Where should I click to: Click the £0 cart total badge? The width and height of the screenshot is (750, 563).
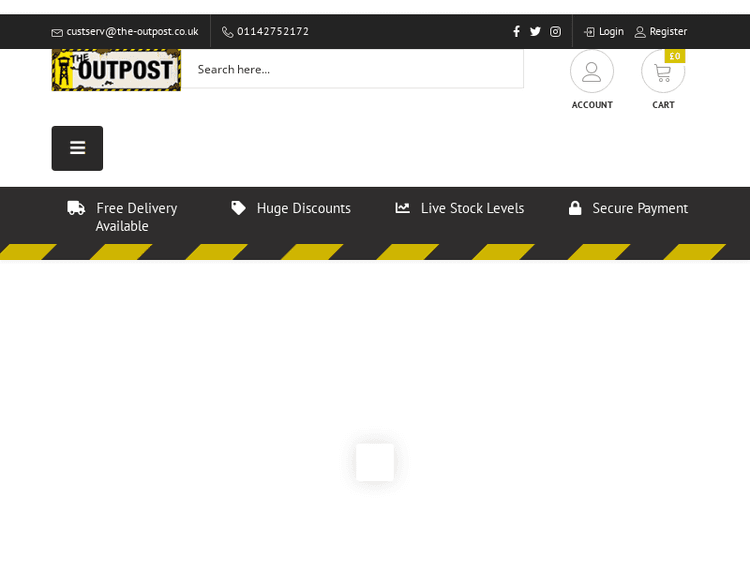point(675,56)
